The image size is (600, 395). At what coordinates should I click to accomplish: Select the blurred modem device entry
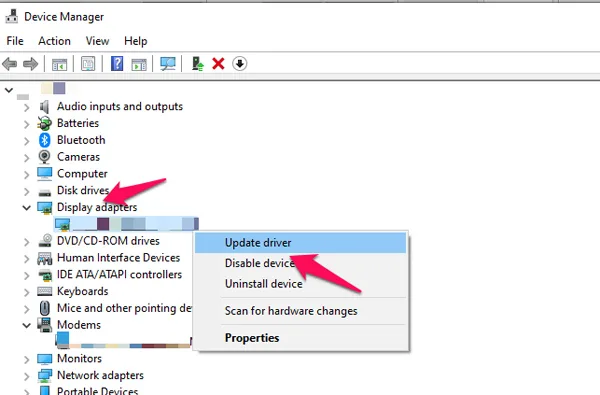coord(123,341)
